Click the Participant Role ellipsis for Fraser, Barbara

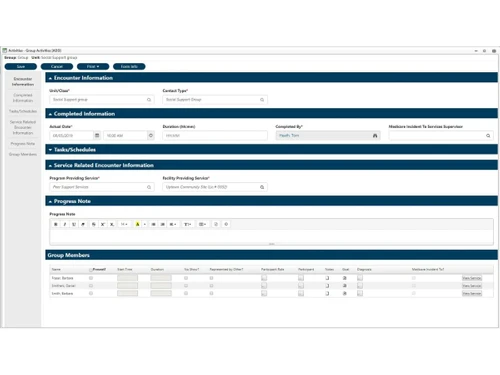click(x=264, y=278)
